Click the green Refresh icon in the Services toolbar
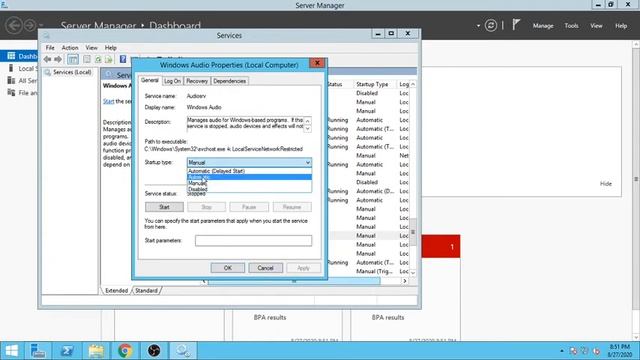This screenshot has height=360, width=640. point(98,60)
